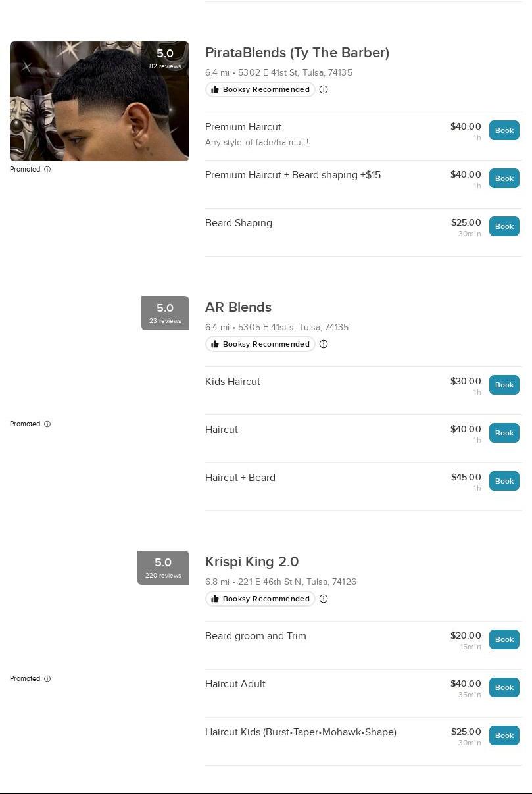Open the info icon beside Krispi King's Booksy Recommended badge

324,599
